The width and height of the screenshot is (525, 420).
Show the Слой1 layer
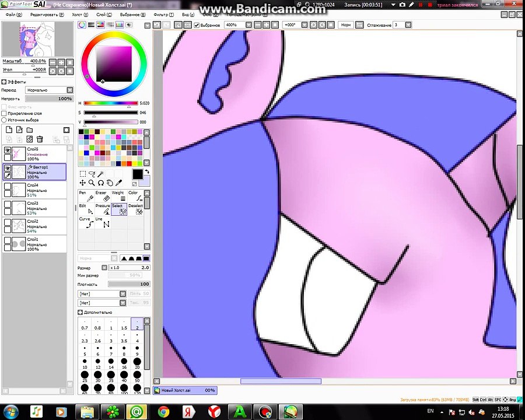(x=8, y=241)
